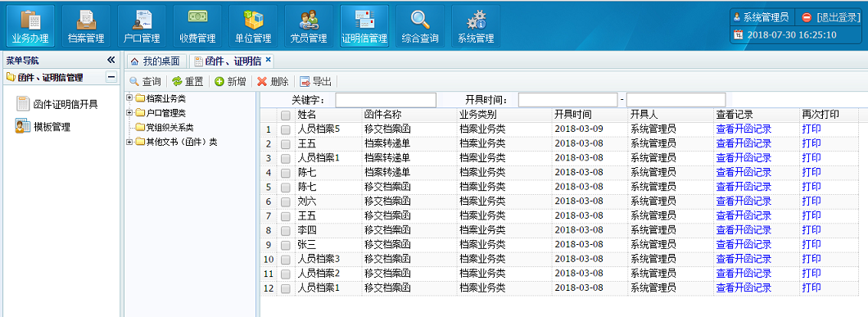Open 查看开函记录 for row 1 人员档案5

[744, 129]
